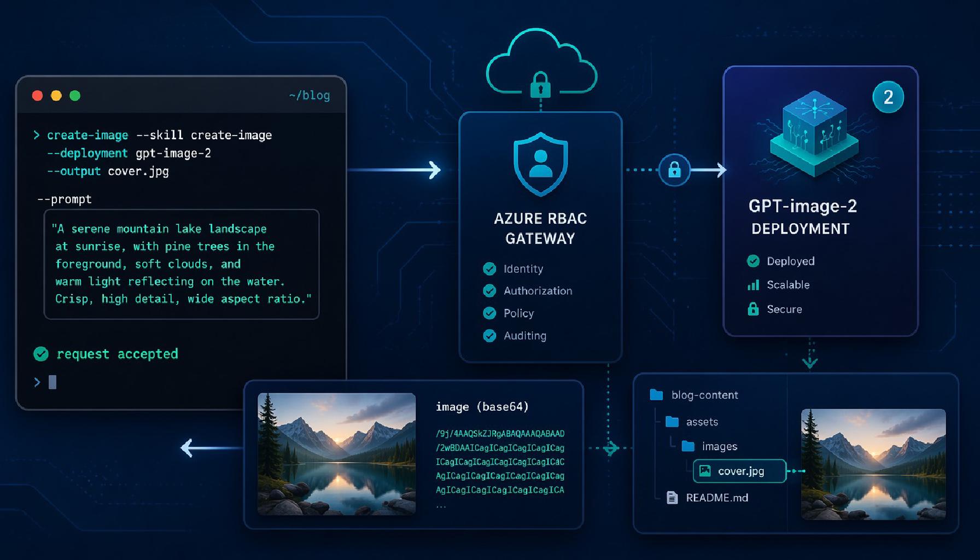980x560 pixels.
Task: Click the assets folder icon
Action: click(672, 422)
